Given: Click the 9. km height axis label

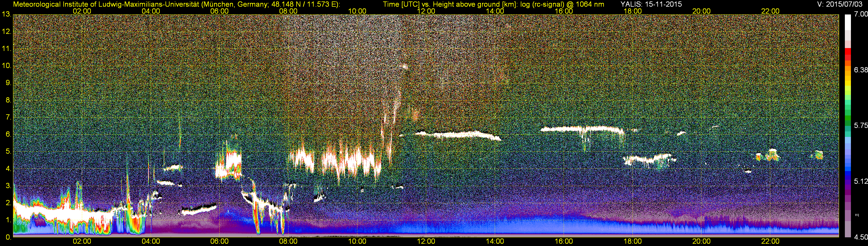Looking at the screenshot, I should point(8,83).
